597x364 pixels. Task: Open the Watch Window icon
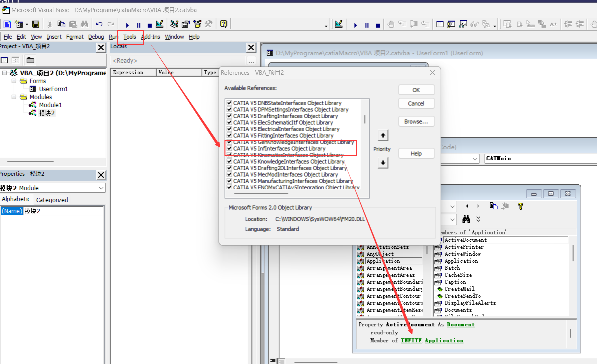463,24
